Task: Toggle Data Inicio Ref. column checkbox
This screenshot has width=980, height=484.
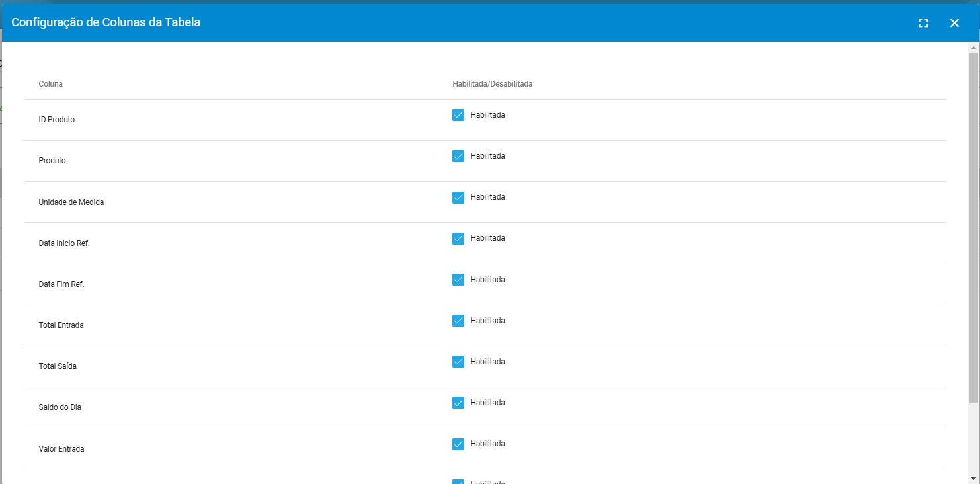Action: point(458,238)
